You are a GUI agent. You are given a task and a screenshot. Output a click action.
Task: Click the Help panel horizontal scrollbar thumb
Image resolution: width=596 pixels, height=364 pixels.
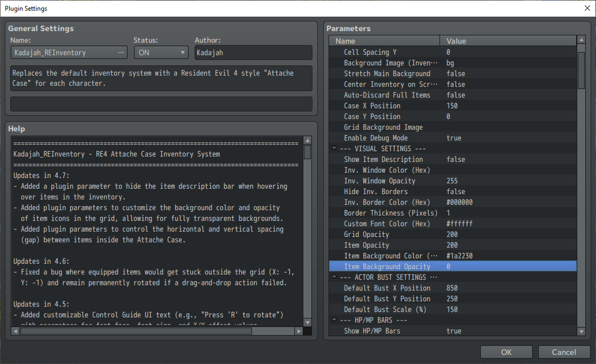(136, 331)
